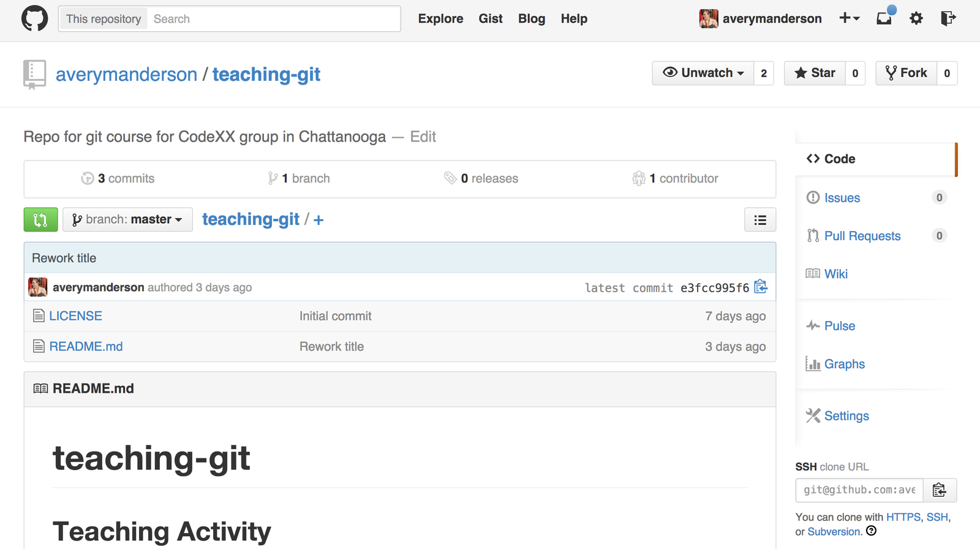
Task: Click the stargazers count 0
Action: pos(855,73)
